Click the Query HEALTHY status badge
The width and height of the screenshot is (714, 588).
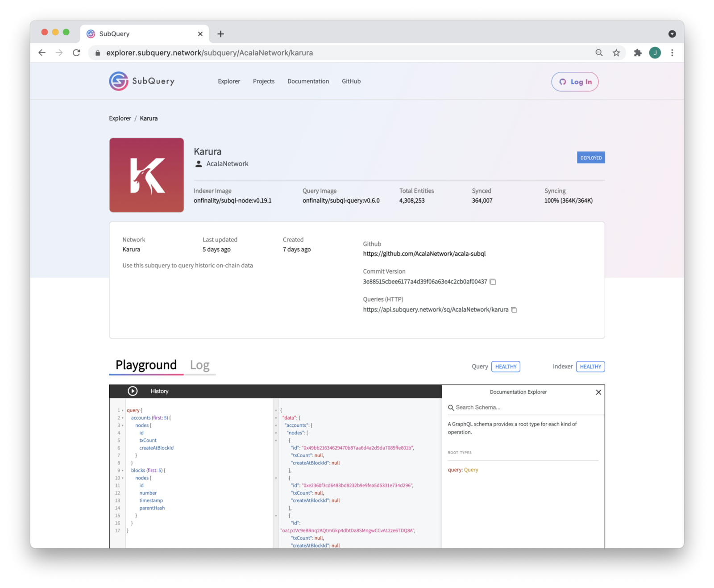pos(506,367)
